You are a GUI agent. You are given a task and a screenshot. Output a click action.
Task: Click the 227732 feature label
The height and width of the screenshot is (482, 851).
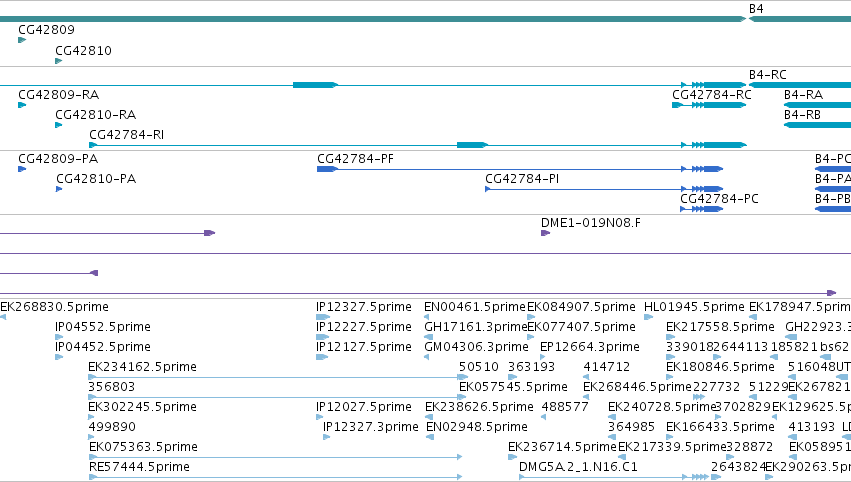[x=716, y=388]
